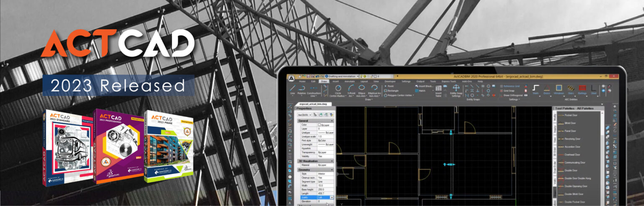Viewport: 644px width, 206px height.
Task: Click the Windows AEC entity icon
Action: 559,88
